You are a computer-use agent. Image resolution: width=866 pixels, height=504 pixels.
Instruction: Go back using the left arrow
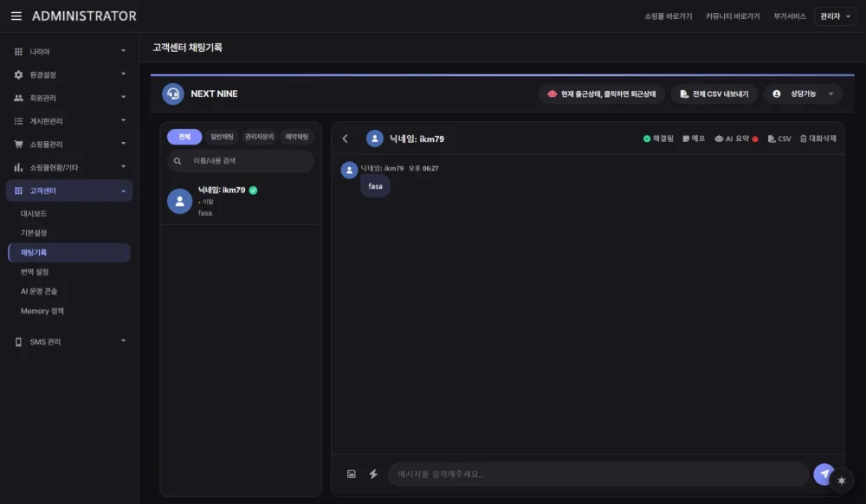(x=346, y=139)
